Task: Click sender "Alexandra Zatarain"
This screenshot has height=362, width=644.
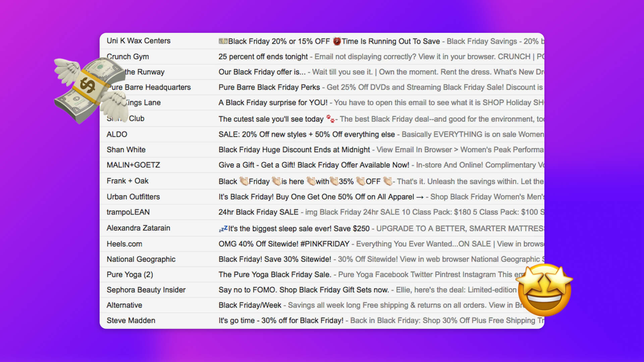Action: pyautogui.click(x=139, y=228)
